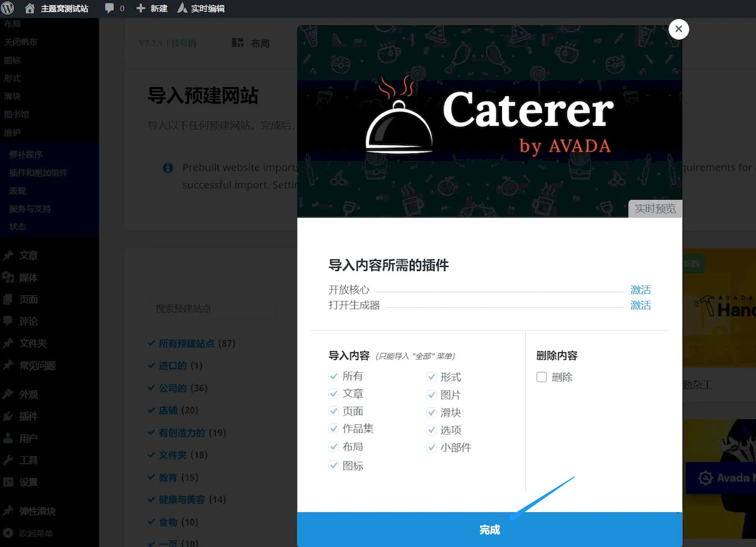Open 维护 in the sidebar
The image size is (756, 547).
(13, 132)
